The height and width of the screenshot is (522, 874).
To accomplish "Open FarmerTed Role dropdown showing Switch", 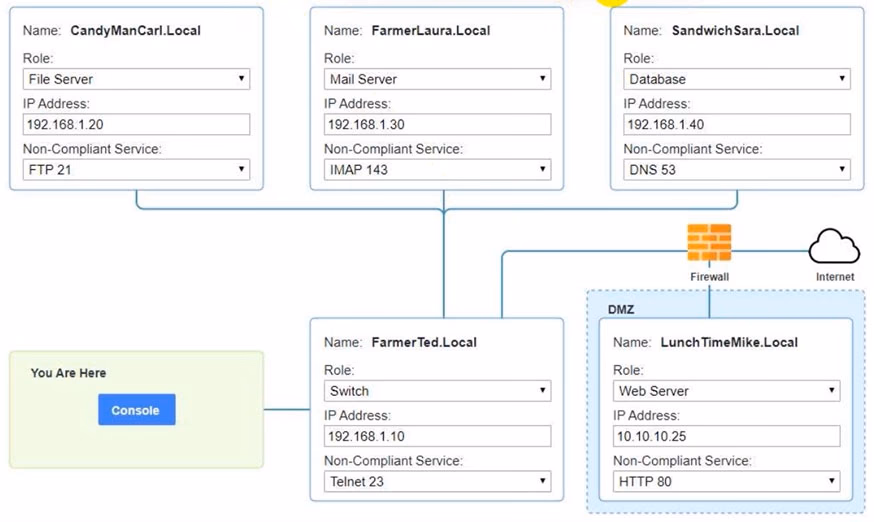I will 438,391.
